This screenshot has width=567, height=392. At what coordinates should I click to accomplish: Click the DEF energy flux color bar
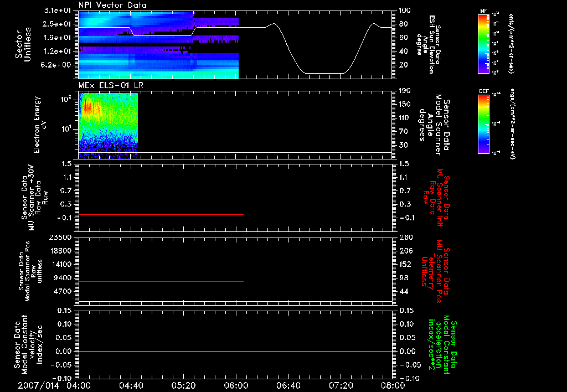[483, 124]
